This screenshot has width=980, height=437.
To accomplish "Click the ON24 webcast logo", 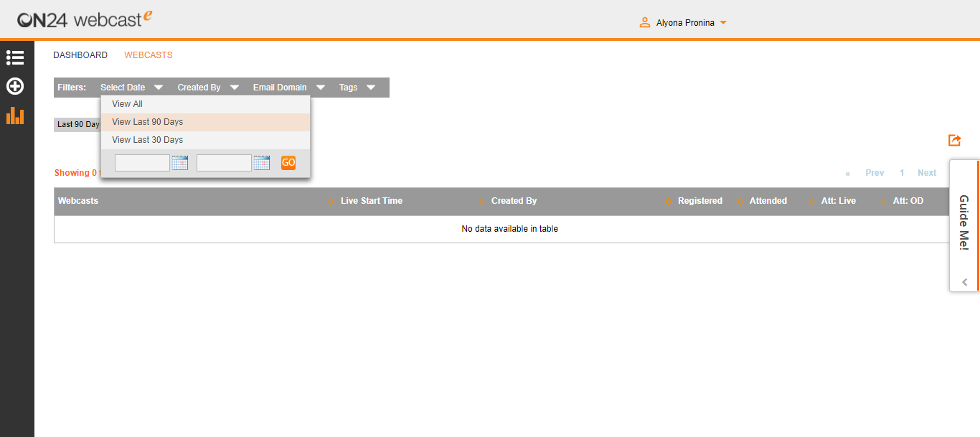I will click(x=85, y=19).
